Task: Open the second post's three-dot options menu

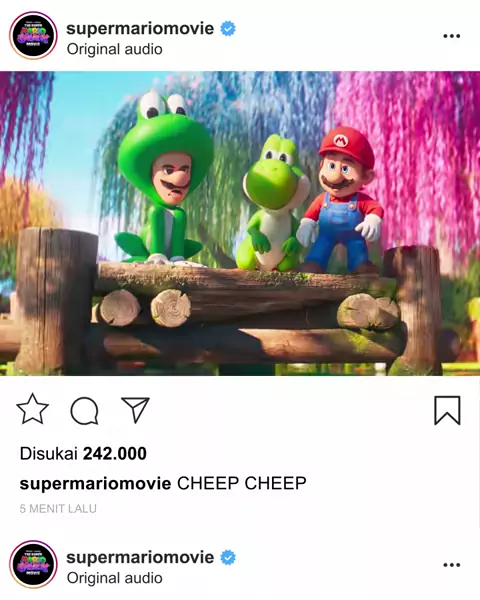Action: [452, 565]
